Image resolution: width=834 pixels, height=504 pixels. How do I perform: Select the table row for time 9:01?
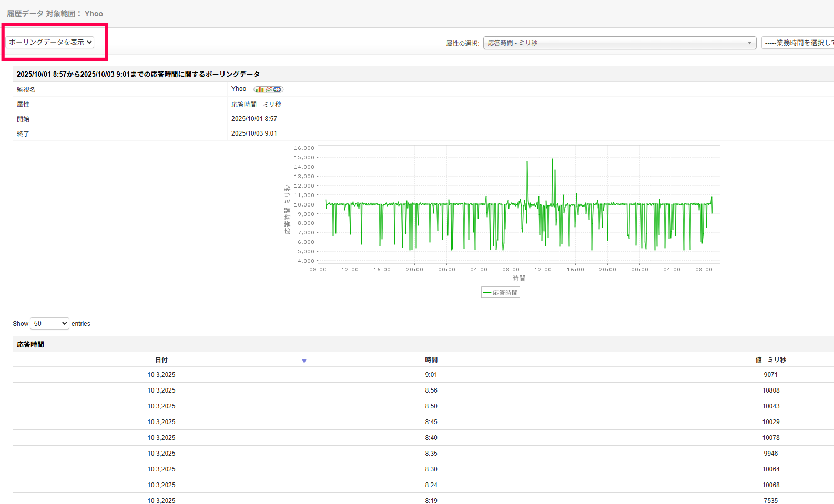pos(431,375)
